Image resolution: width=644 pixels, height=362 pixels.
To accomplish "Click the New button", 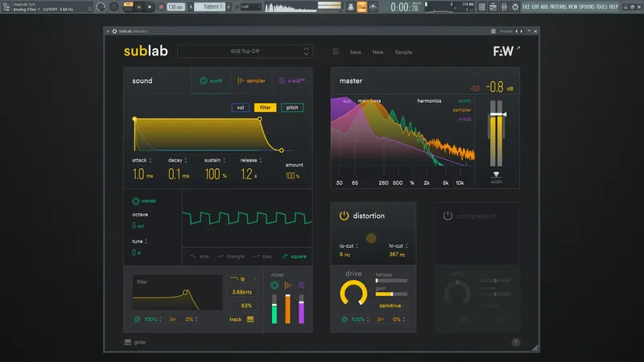I will click(378, 52).
